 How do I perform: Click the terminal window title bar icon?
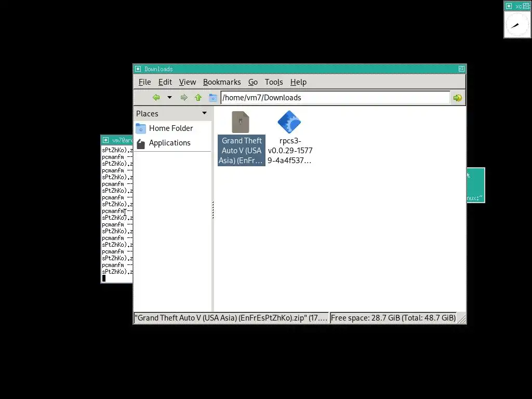pos(105,140)
